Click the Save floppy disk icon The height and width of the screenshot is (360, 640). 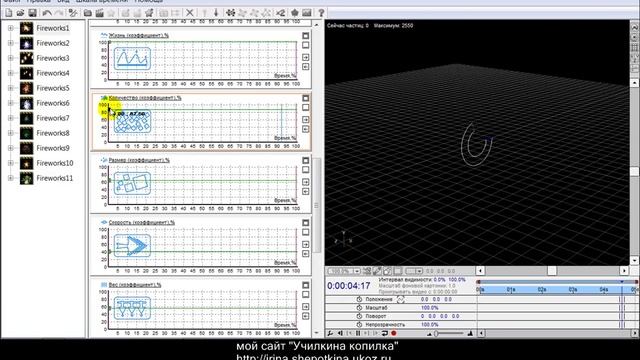(x=32, y=13)
